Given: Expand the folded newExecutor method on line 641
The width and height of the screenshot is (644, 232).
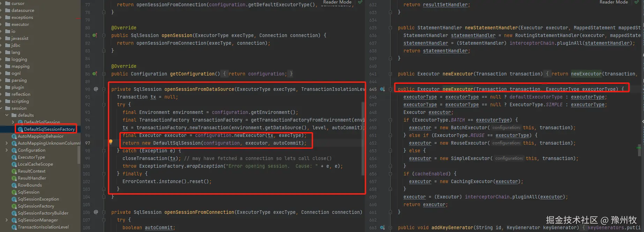Looking at the screenshot, I should click(x=390, y=74).
